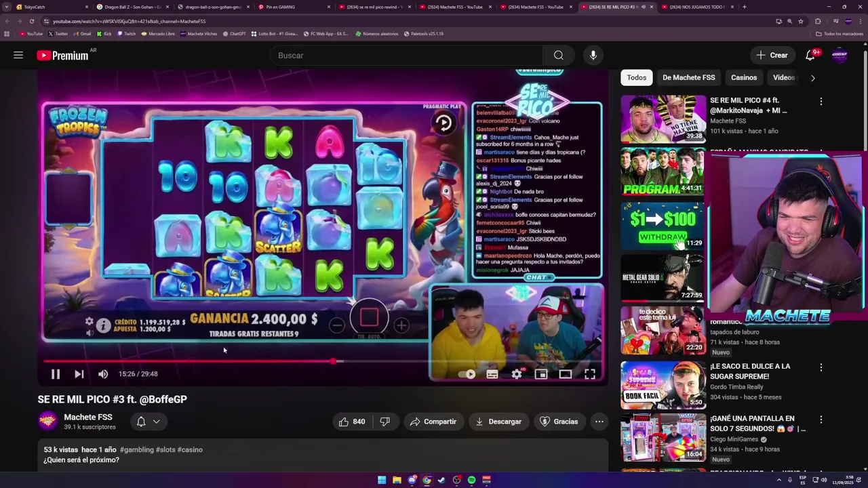Open options for SE RE MIL PICO #4

coord(821,102)
